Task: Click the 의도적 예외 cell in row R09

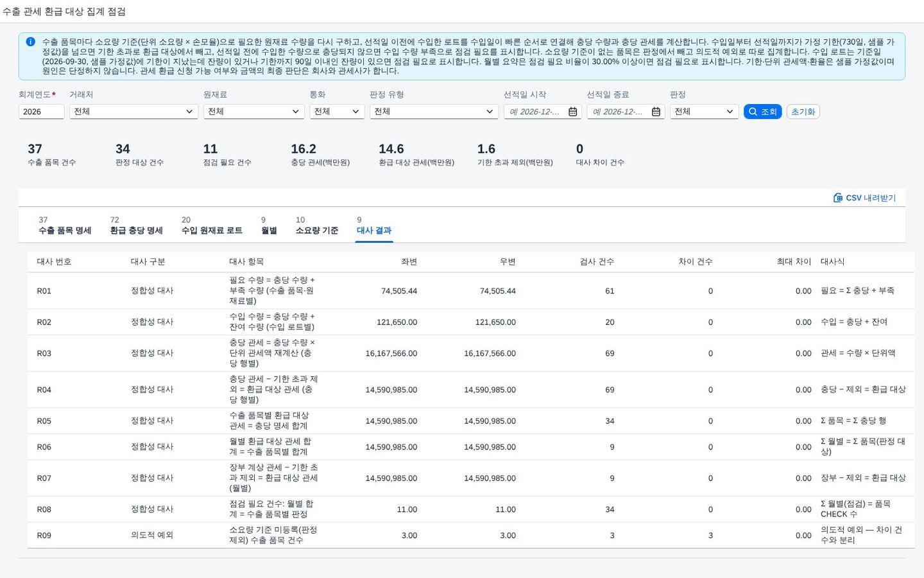Action: (152, 535)
